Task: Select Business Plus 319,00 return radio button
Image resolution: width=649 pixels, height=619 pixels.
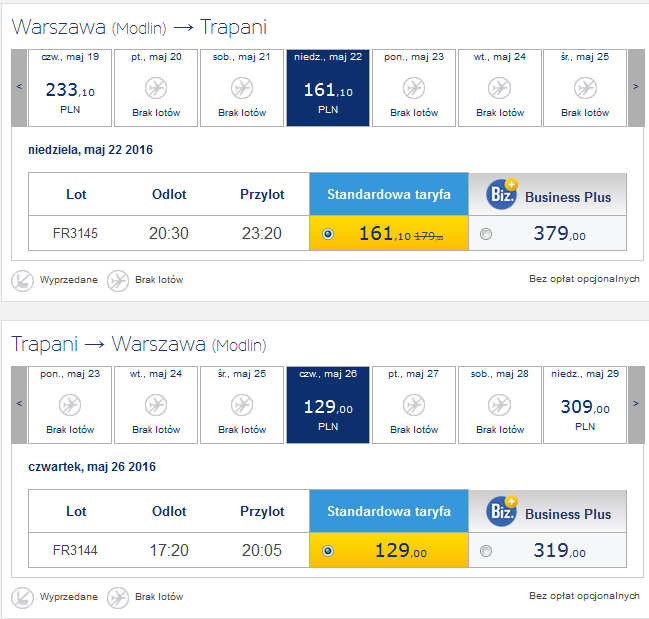Action: pyautogui.click(x=486, y=551)
